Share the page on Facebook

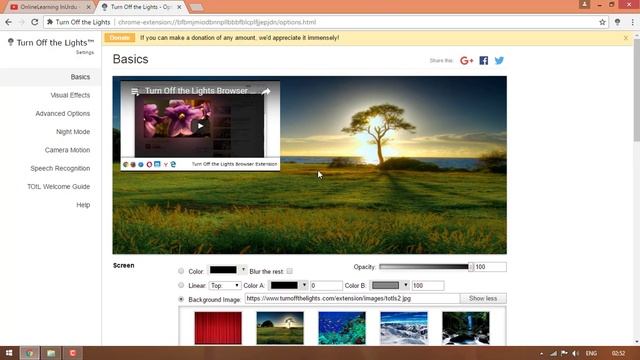[x=484, y=61]
